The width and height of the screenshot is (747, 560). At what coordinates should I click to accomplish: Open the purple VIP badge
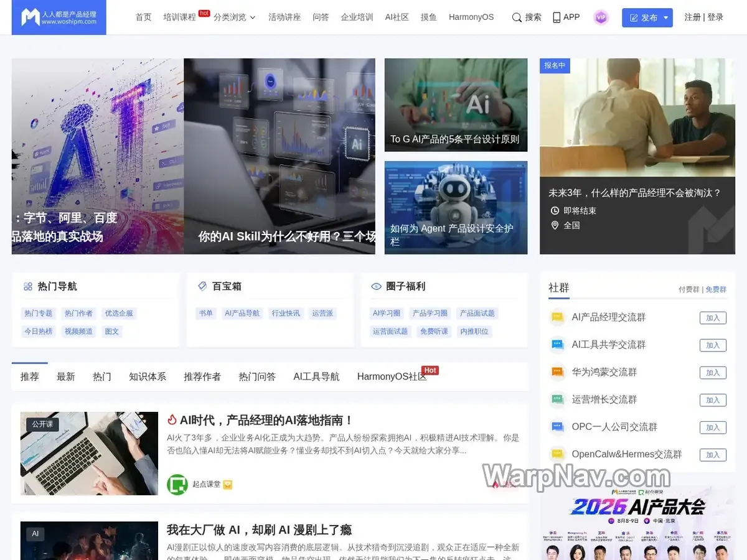click(x=601, y=17)
